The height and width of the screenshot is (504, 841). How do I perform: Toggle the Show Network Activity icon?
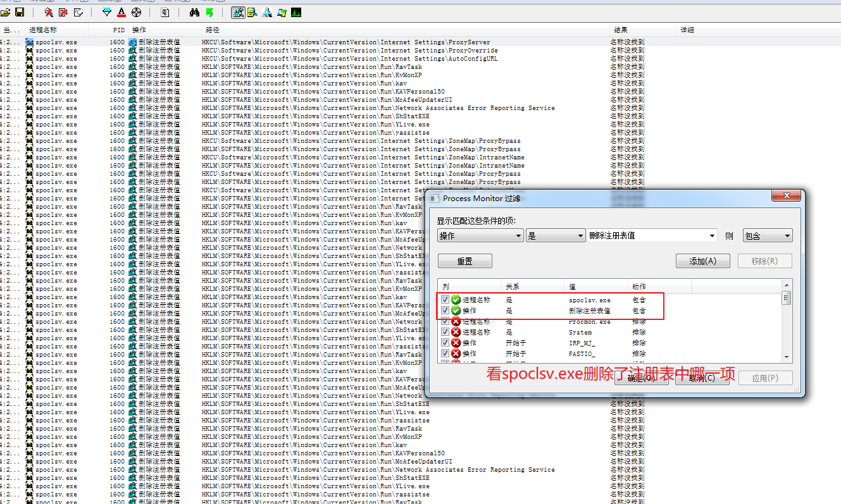tap(267, 12)
